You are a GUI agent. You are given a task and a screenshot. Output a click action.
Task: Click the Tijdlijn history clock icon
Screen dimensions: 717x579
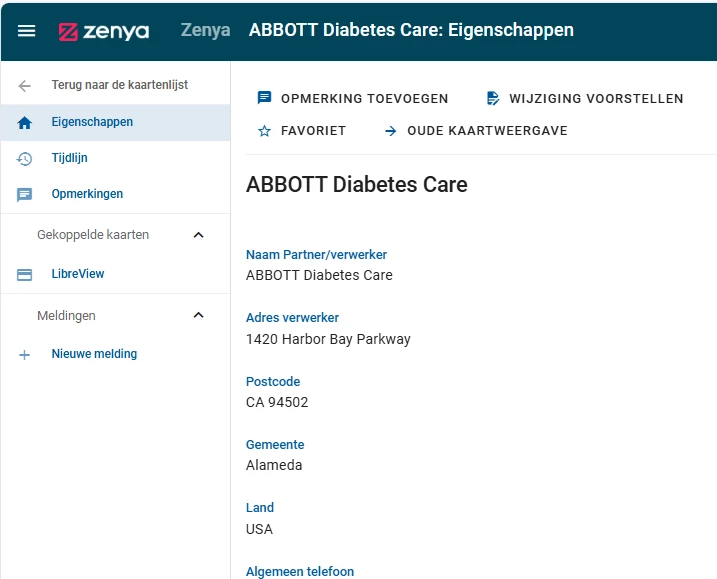[x=25, y=159]
